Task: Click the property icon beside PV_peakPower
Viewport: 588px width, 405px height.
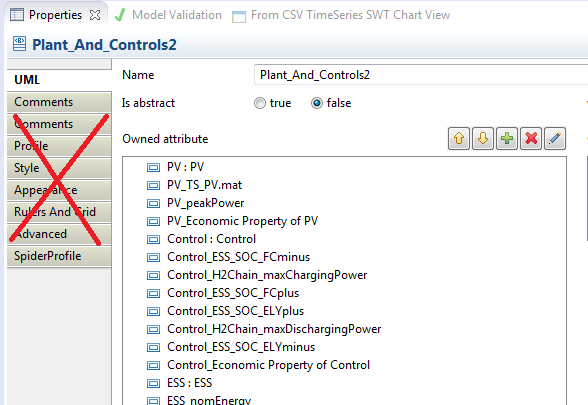Action: coord(153,203)
